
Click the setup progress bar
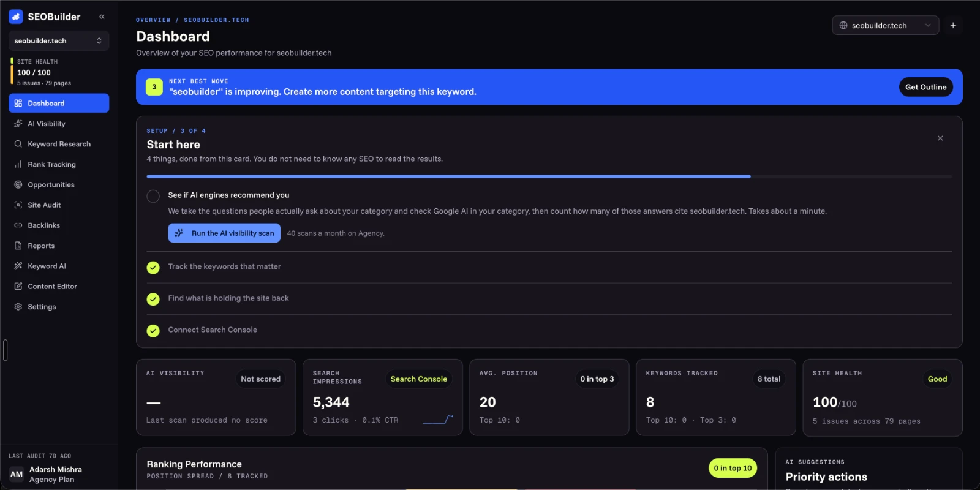point(549,176)
